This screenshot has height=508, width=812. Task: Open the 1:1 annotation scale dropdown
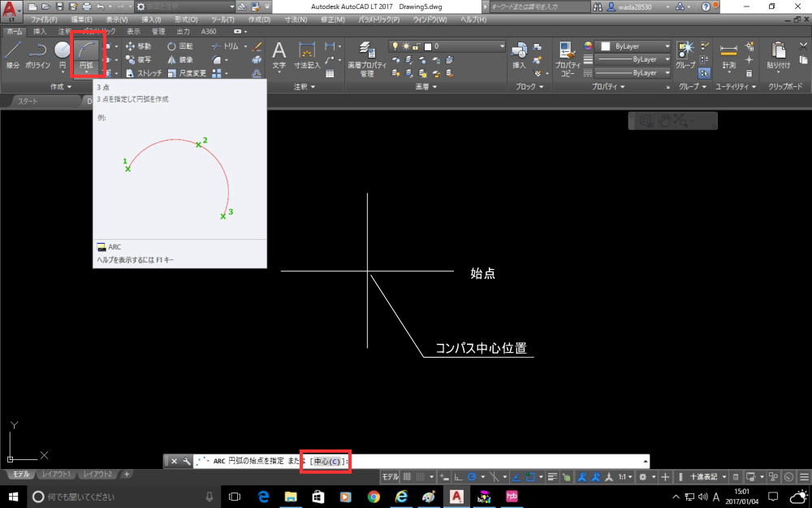pyautogui.click(x=625, y=477)
